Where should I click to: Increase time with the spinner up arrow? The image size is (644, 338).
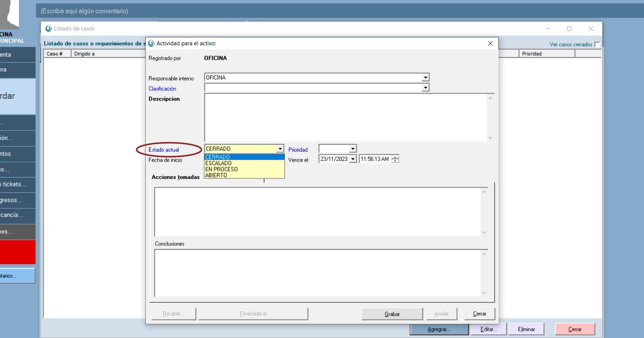pyautogui.click(x=396, y=157)
